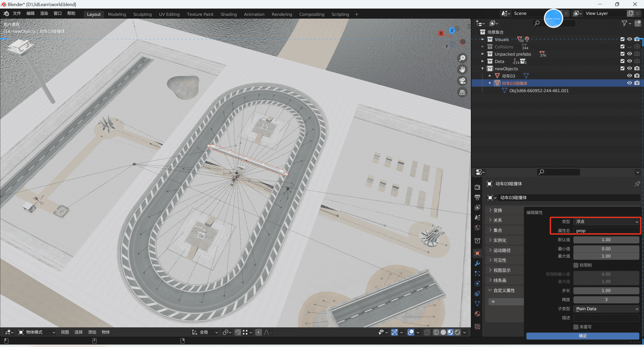Select material preview shading
The width and height of the screenshot is (644, 347).
[450, 332]
